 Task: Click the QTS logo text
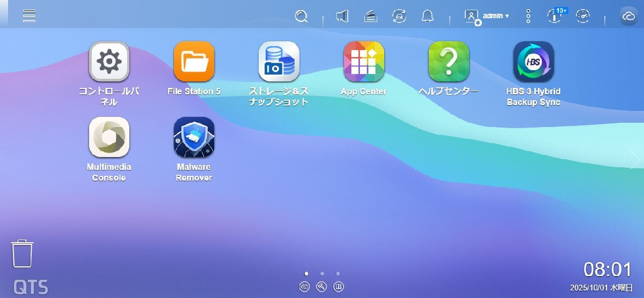pyautogui.click(x=31, y=287)
